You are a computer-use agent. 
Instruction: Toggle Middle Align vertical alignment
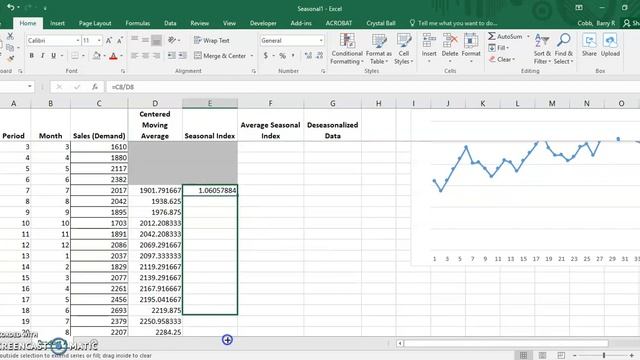click(x=145, y=40)
